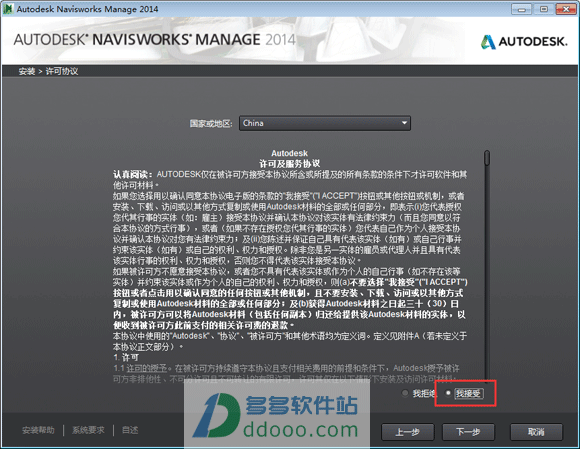The image size is (580, 449).
Task: Click the 认真阅读 bold text
Action: pos(133,174)
